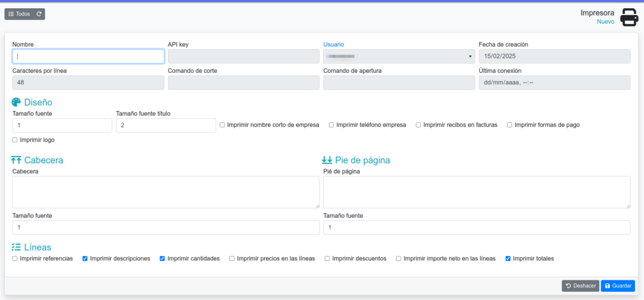Click the Deshacer button

[x=580, y=286]
